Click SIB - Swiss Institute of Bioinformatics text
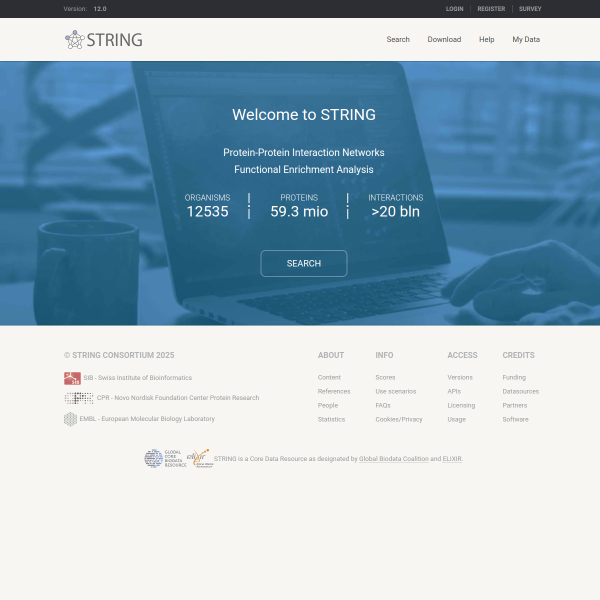Viewport: 600px width, 600px height. pyautogui.click(x=138, y=378)
